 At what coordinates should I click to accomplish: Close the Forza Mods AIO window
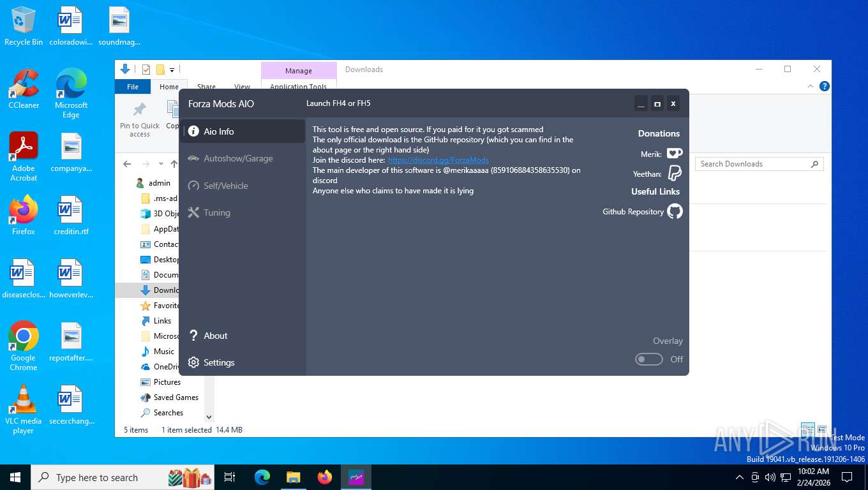pos(673,103)
